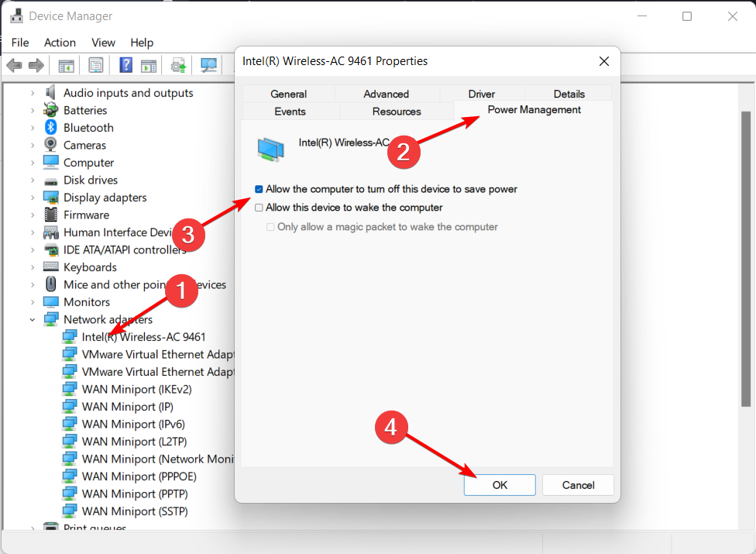This screenshot has width=756, height=554.
Task: Select the Human Interface Devices icon
Action: point(50,233)
